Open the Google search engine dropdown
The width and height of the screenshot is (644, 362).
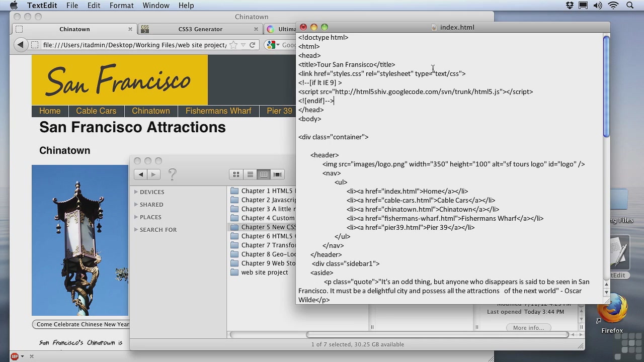click(272, 45)
